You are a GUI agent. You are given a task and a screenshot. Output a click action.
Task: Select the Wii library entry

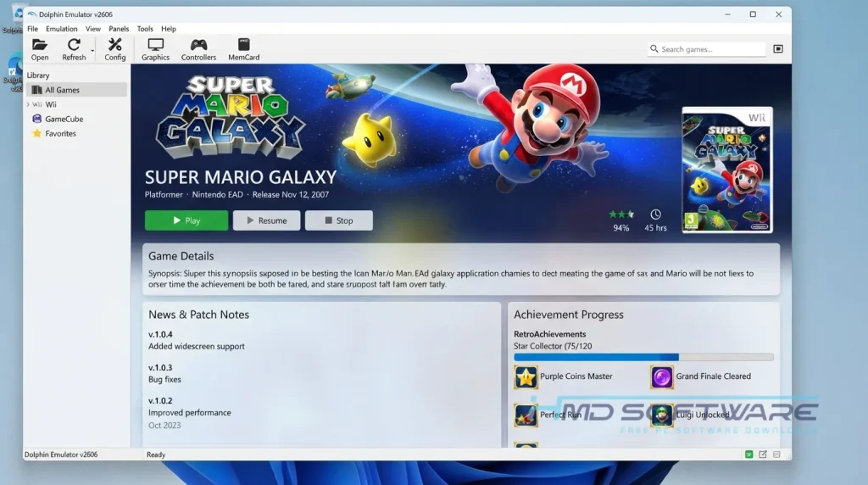click(51, 104)
